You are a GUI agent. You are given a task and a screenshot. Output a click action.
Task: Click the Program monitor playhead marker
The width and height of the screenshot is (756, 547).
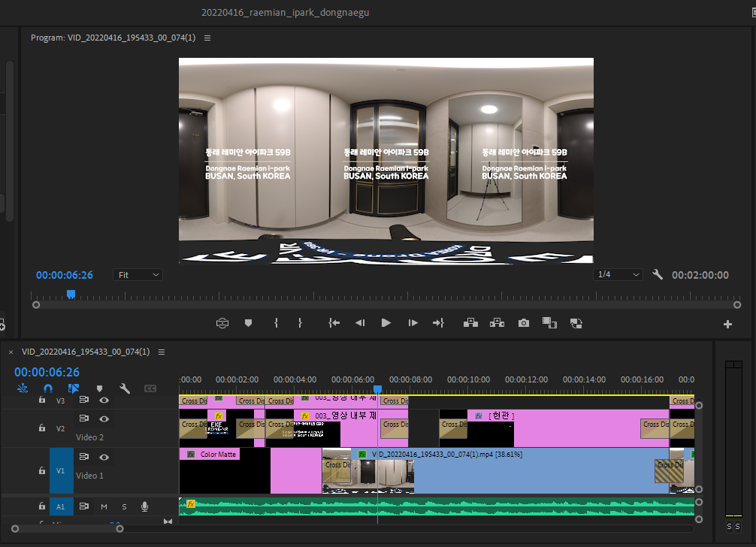pyautogui.click(x=71, y=294)
